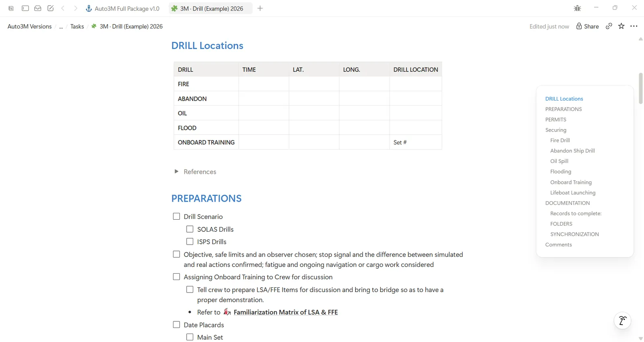Toggle the sidebar panel icon
The image size is (644, 342).
(x=25, y=8)
